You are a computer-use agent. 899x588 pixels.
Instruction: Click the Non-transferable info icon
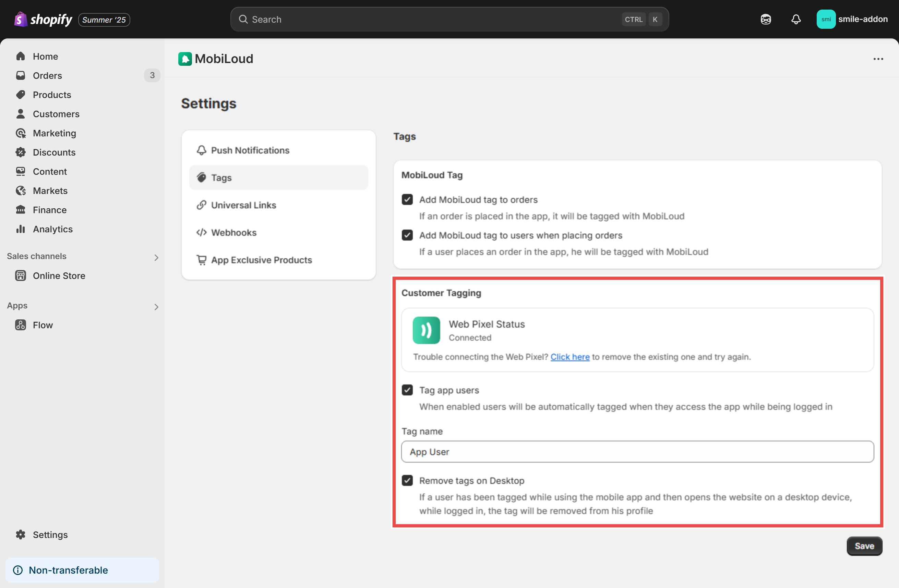tap(18, 570)
